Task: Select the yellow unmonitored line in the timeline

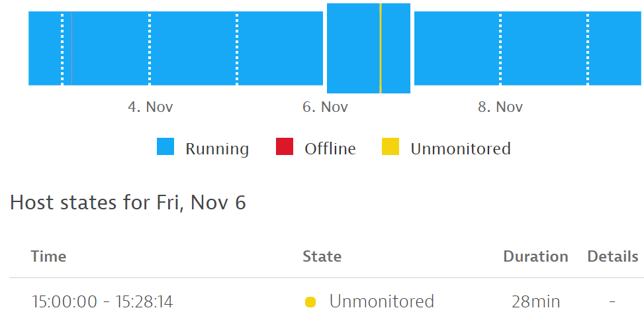Action: (381, 48)
